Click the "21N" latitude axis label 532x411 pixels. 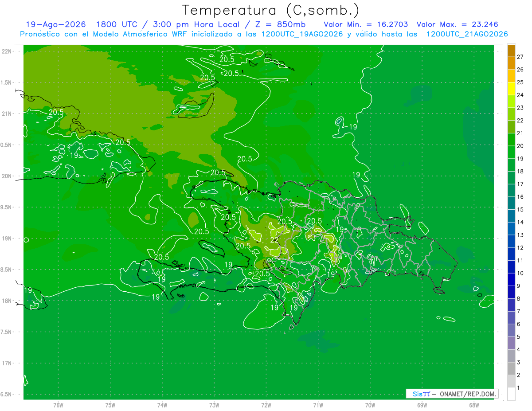coord(6,114)
